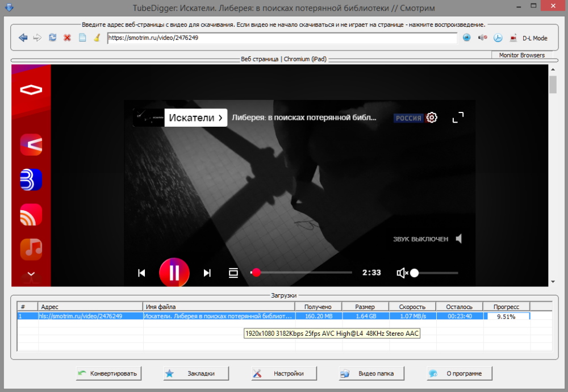Screen dimensions: 568x392
Task: Open Настройки settings
Action: pyautogui.click(x=284, y=373)
